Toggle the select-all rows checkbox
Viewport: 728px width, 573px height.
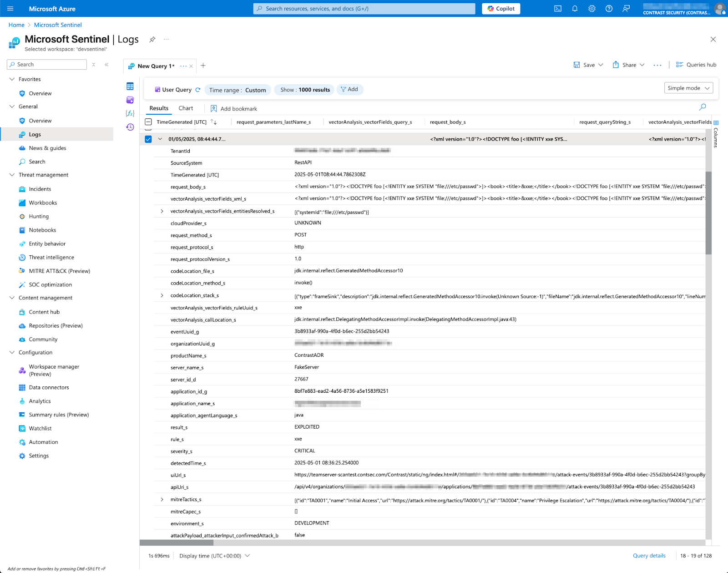click(148, 122)
